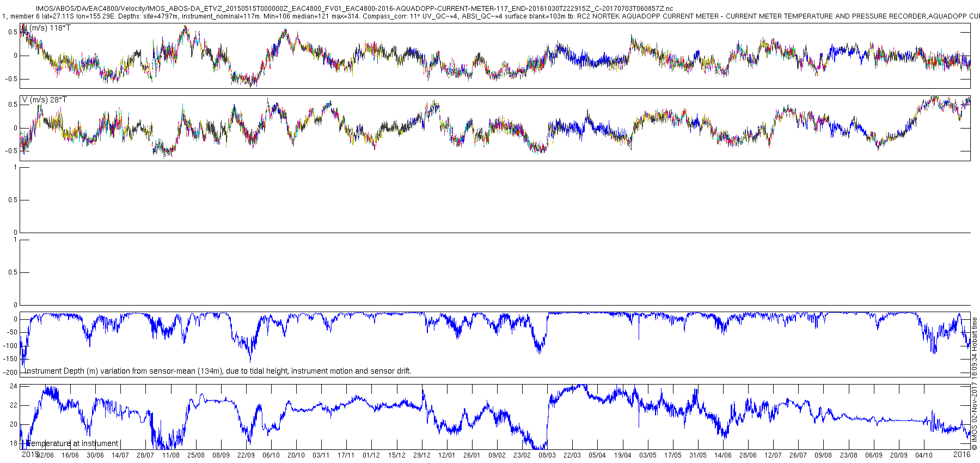Click the '-200' depth axis tick label
980x463 pixels.
tap(10, 373)
